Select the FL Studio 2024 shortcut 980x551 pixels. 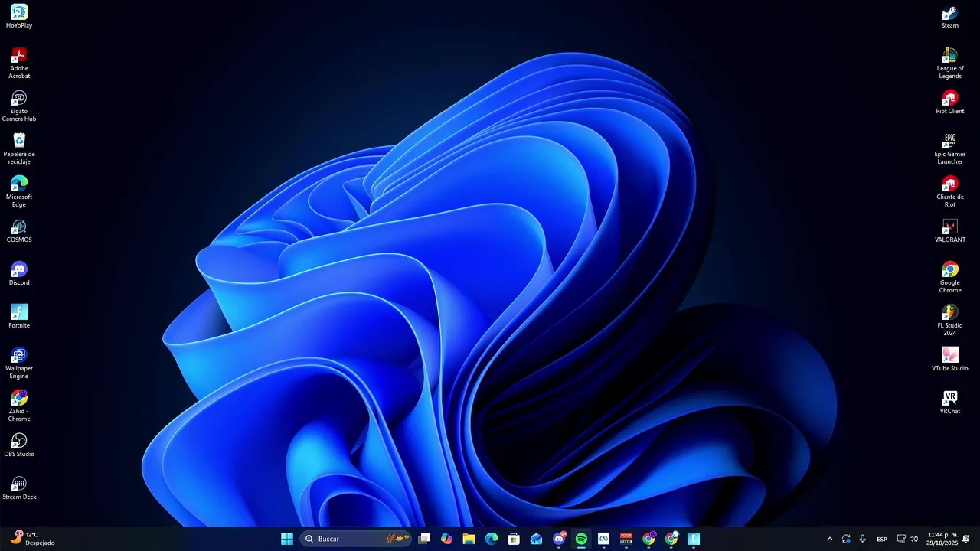click(x=950, y=320)
